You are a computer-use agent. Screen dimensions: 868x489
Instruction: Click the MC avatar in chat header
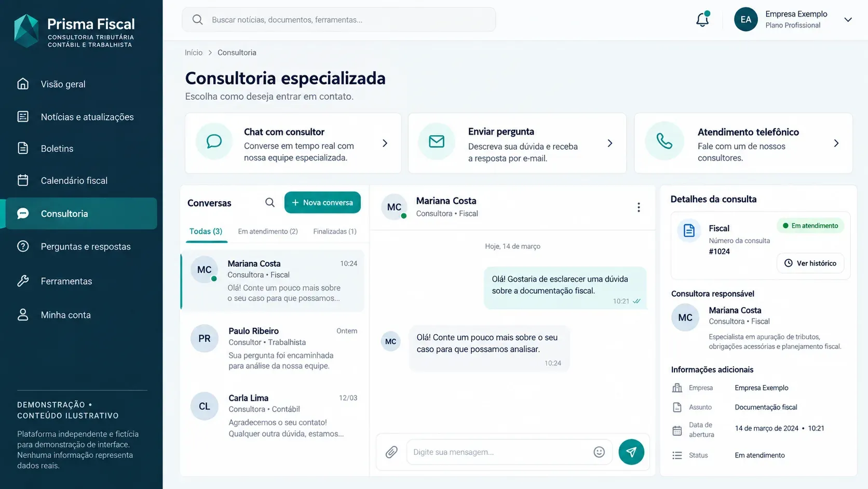[395, 207]
